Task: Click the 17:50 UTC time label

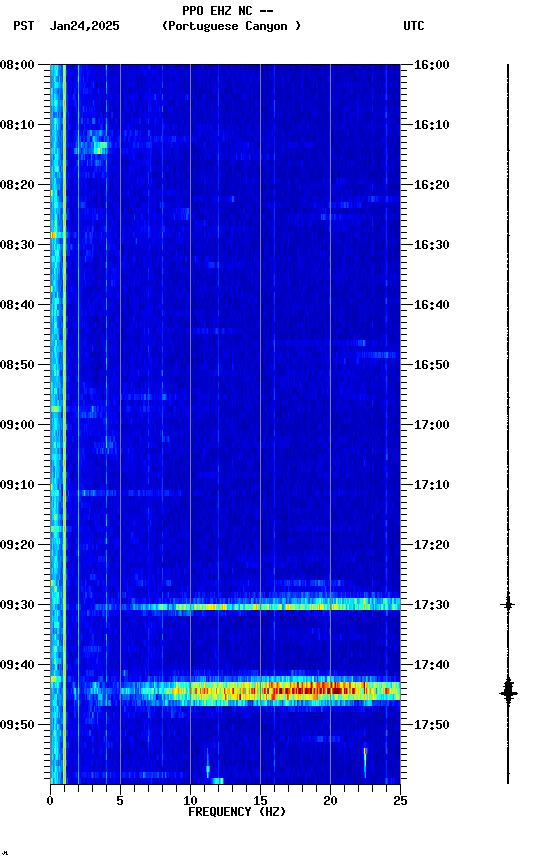Action: pyautogui.click(x=432, y=725)
